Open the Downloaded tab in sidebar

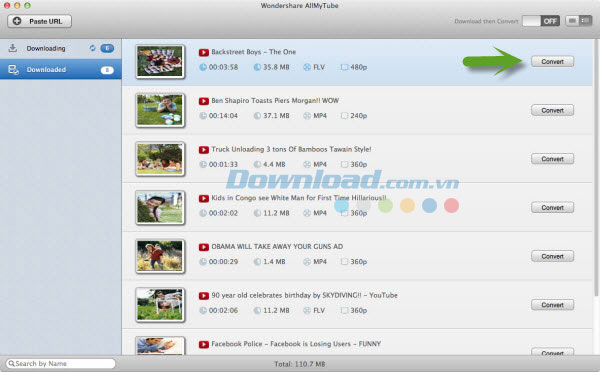(x=61, y=69)
